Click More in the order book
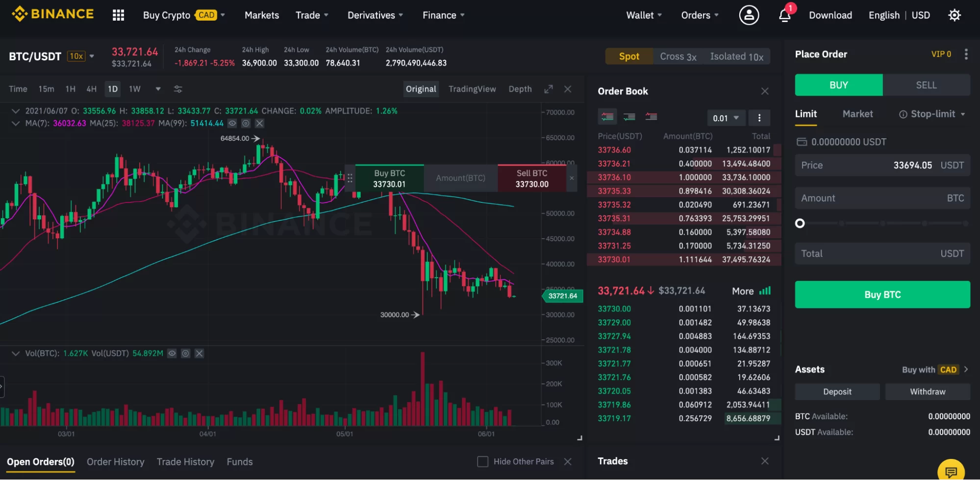The image size is (980, 480). 743,291
